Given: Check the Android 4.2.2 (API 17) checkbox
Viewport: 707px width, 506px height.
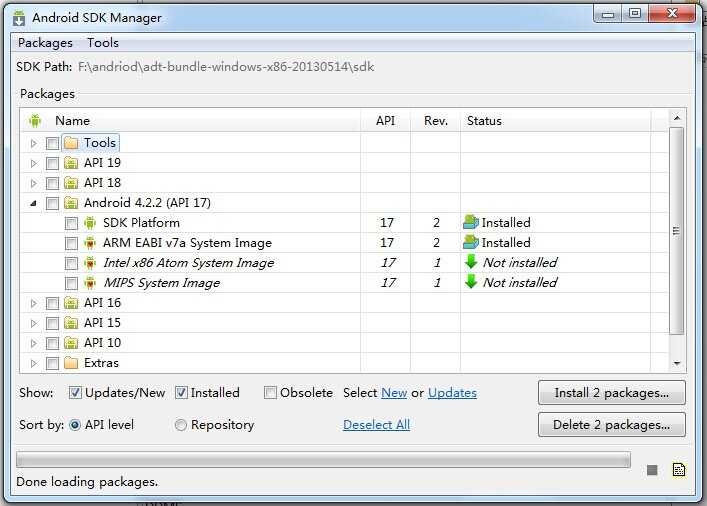Looking at the screenshot, I should tap(52, 203).
